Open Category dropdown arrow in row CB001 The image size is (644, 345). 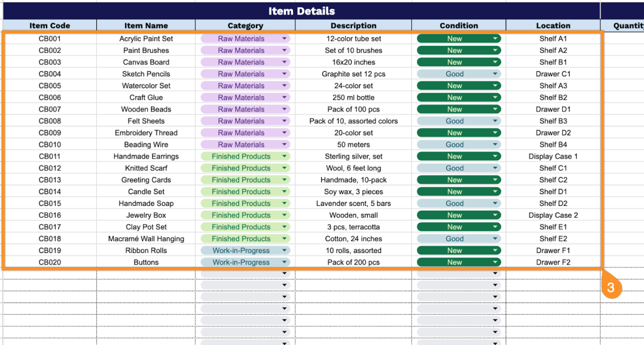click(284, 39)
